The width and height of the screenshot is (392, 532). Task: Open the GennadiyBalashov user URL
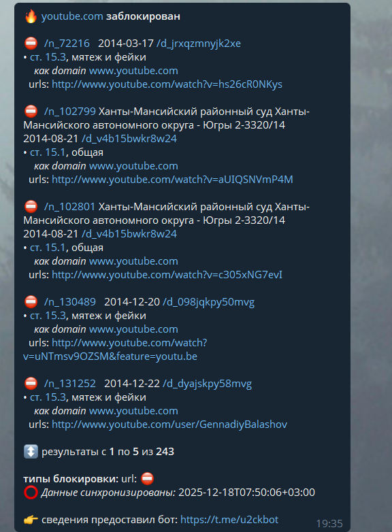pyautogui.click(x=169, y=424)
